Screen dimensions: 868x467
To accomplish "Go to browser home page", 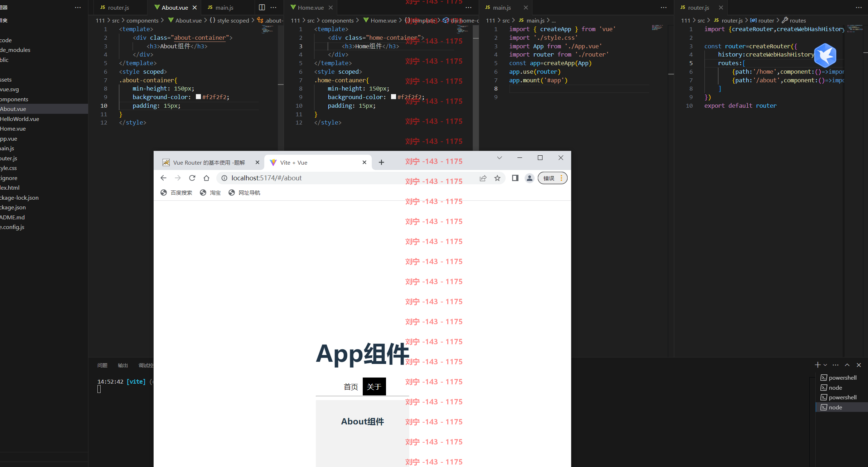I will [x=206, y=178].
